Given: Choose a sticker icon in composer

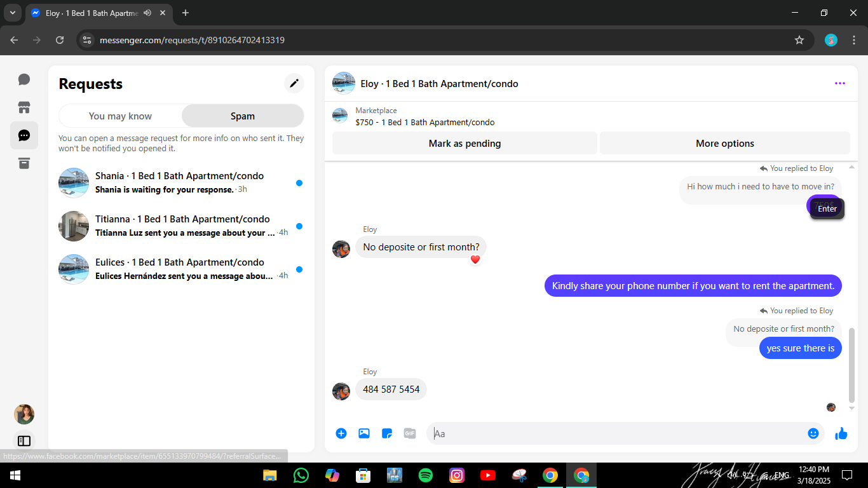Looking at the screenshot, I should pyautogui.click(x=387, y=433).
